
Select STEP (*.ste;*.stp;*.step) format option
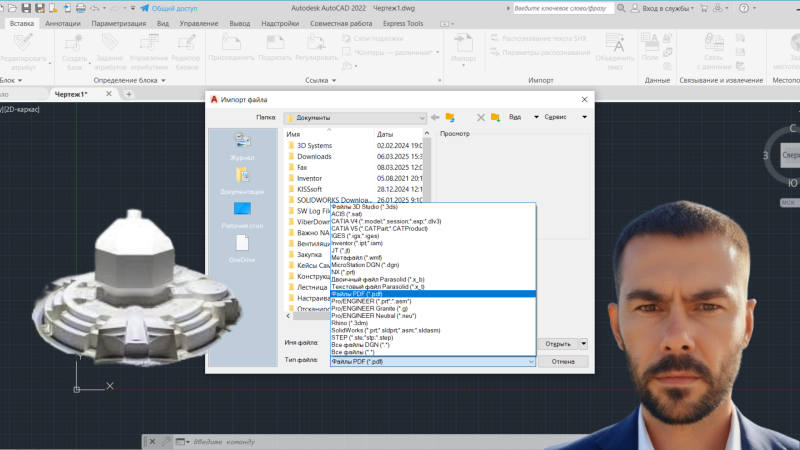click(x=362, y=338)
